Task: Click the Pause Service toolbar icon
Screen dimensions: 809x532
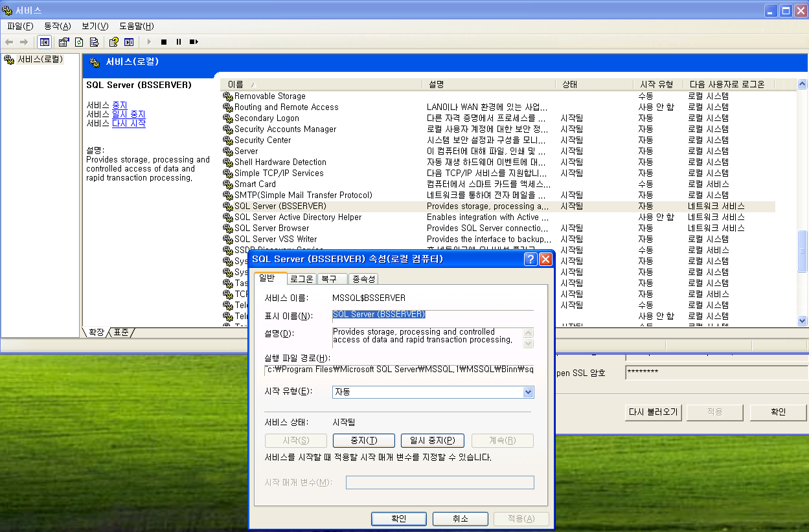Action: click(179, 42)
